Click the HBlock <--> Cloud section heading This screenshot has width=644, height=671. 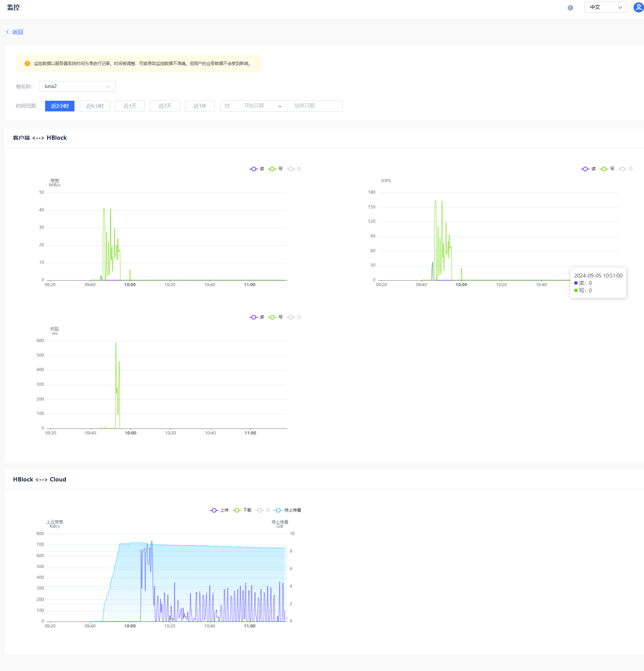point(40,480)
